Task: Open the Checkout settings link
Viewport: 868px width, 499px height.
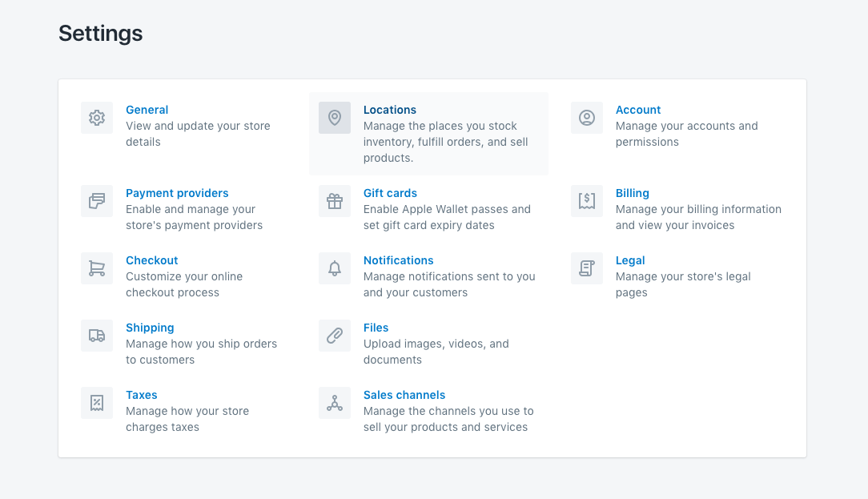Action: point(151,260)
